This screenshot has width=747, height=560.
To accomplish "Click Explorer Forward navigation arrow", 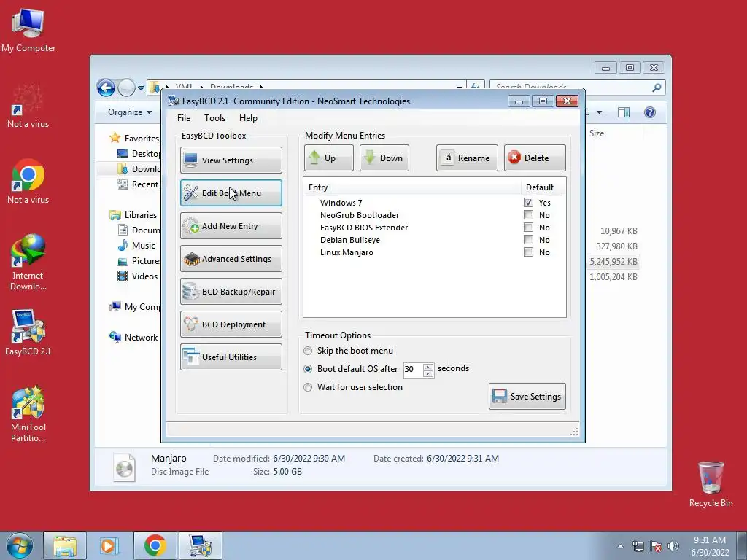I will click(126, 87).
